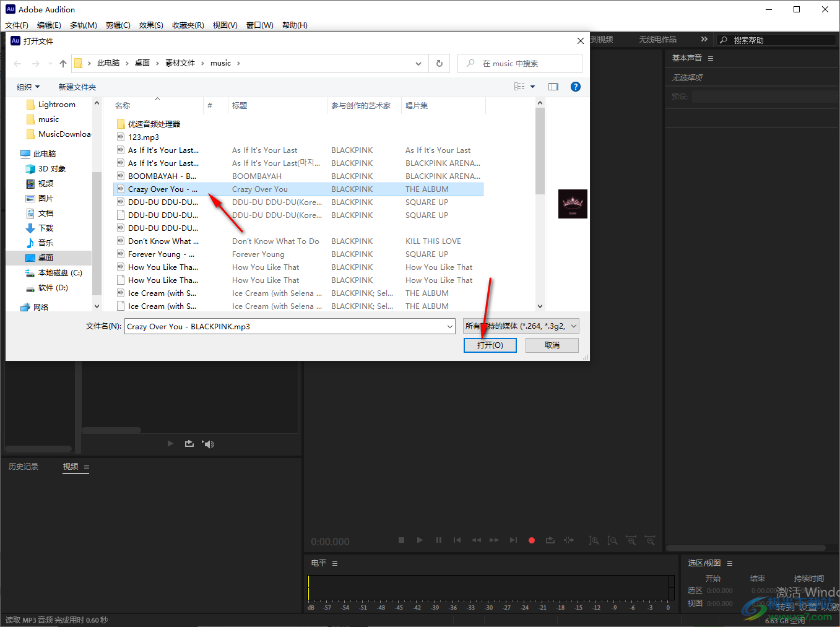Viewport: 840px width, 627px height.
Task: Click the album art preview thumbnail
Action: [x=573, y=204]
